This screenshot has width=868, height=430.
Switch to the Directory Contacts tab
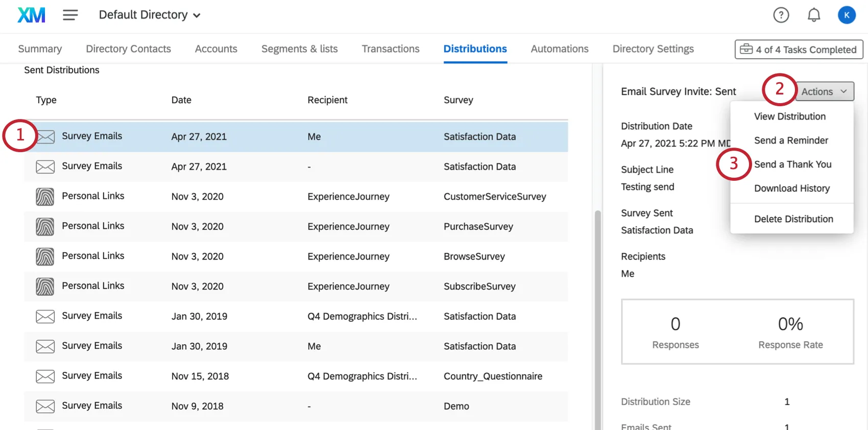(x=128, y=49)
